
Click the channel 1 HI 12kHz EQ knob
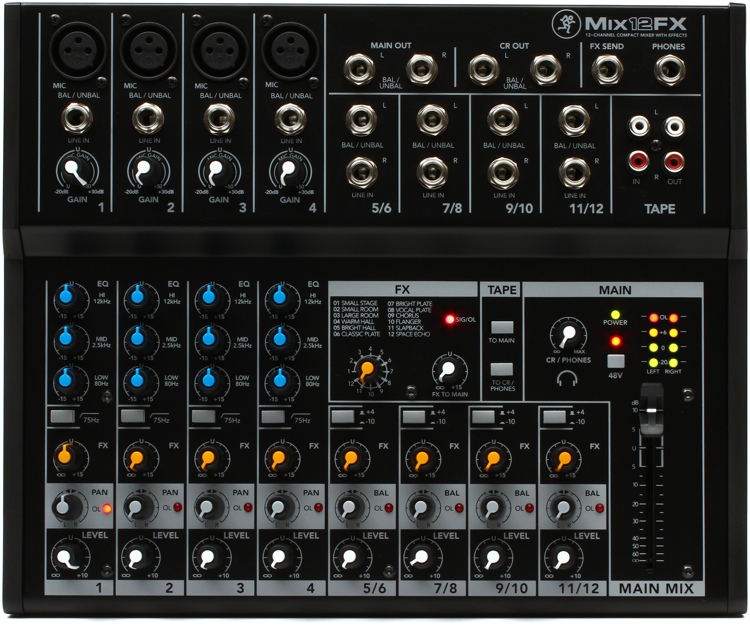click(x=66, y=298)
